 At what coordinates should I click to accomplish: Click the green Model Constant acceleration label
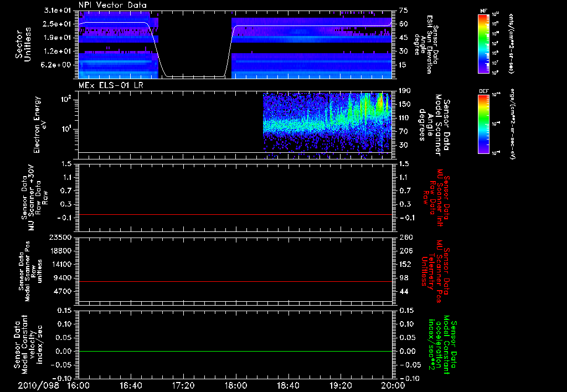443,345
